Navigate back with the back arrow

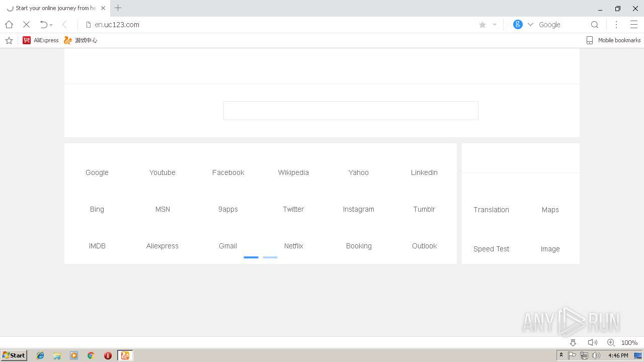[64, 25]
